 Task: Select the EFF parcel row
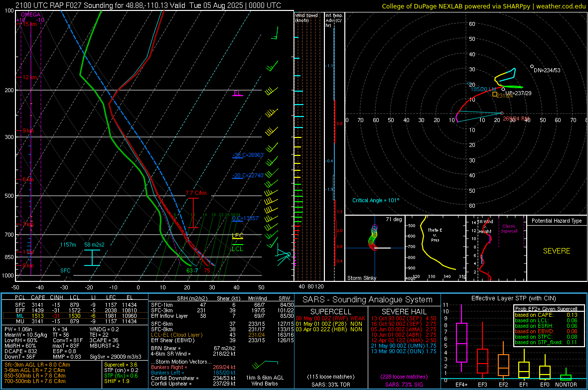pos(76,310)
